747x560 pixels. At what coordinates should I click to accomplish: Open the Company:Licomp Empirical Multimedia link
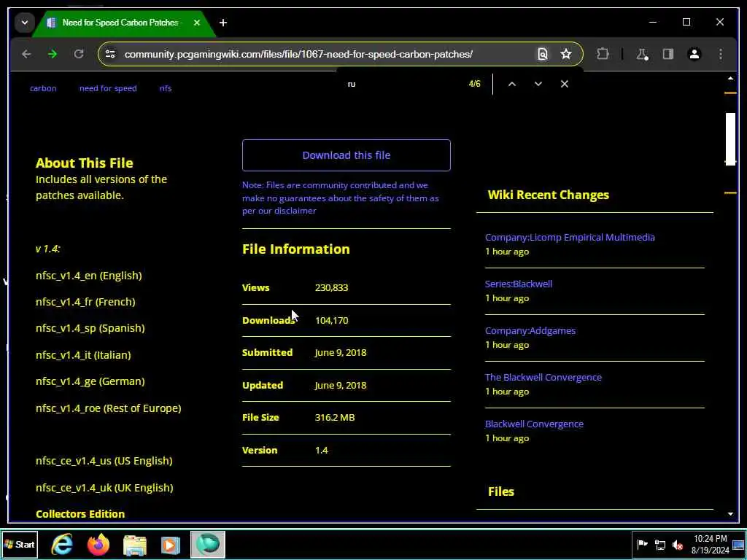click(x=570, y=237)
